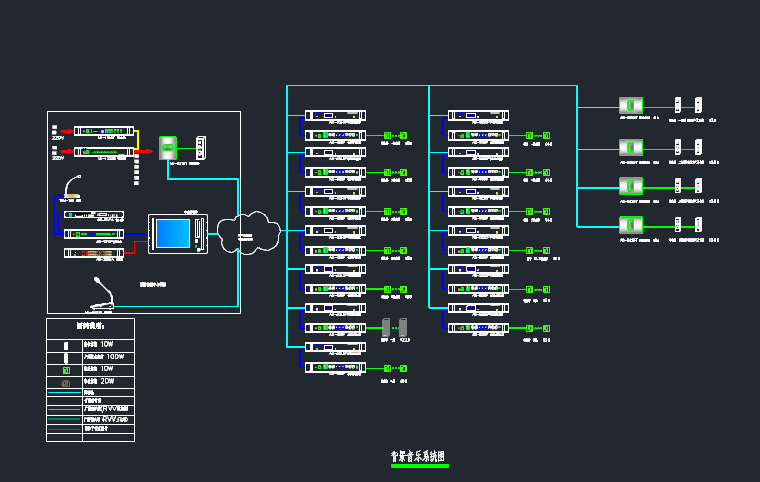
Task: Select the left gray column speaker
Action: (387, 326)
